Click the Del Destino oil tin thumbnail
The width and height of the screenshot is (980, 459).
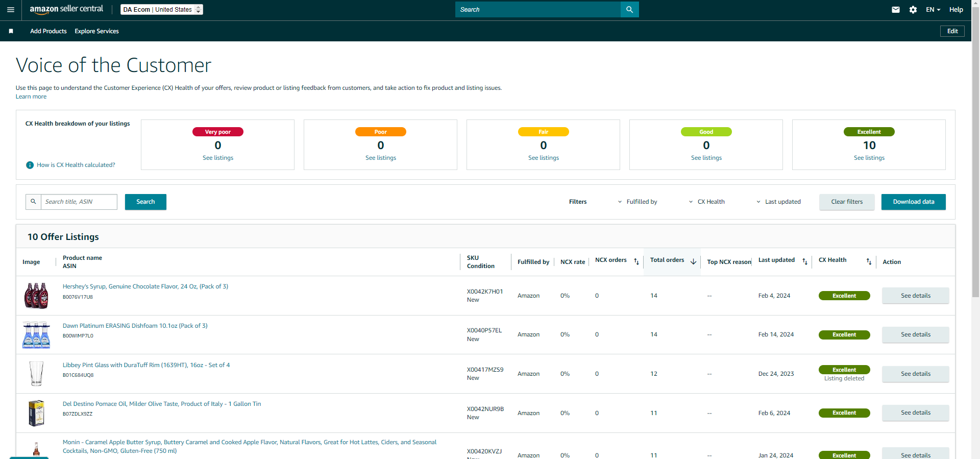pyautogui.click(x=36, y=413)
